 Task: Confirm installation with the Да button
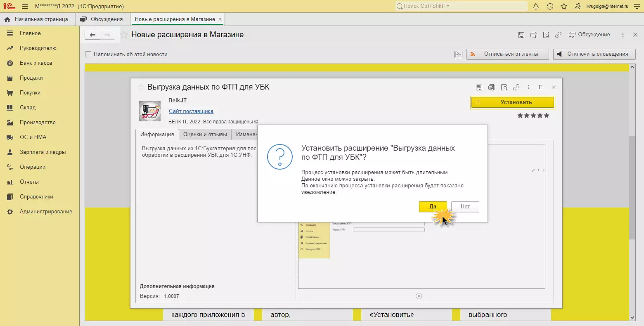click(x=433, y=207)
